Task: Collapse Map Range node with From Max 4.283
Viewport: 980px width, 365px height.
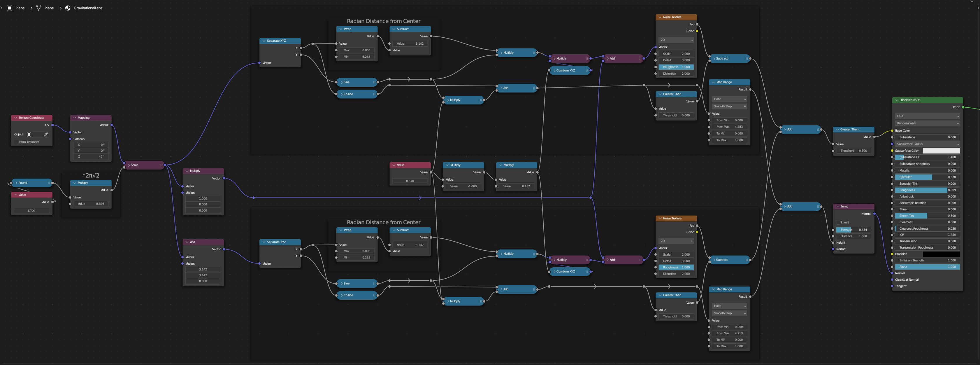Action: [x=713, y=82]
